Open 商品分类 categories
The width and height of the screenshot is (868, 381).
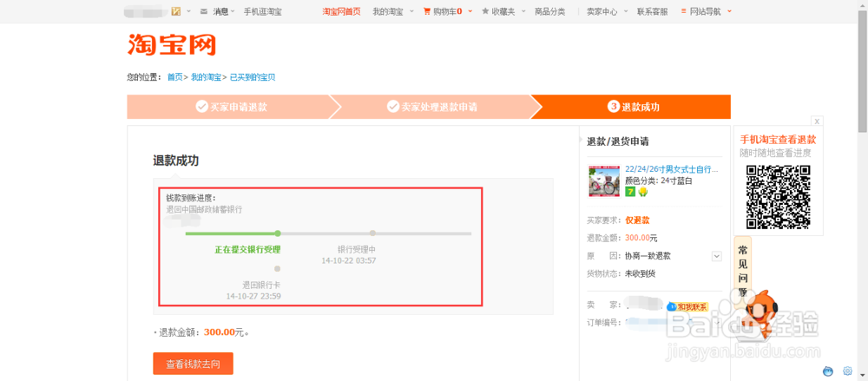tap(549, 11)
